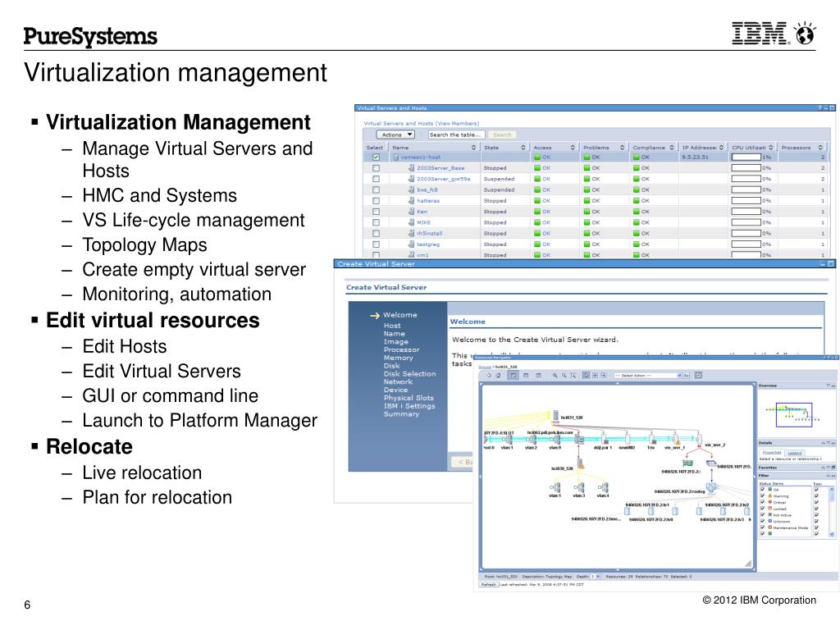Go to the Physical Slots wizard step
840x630 pixels.
(409, 398)
